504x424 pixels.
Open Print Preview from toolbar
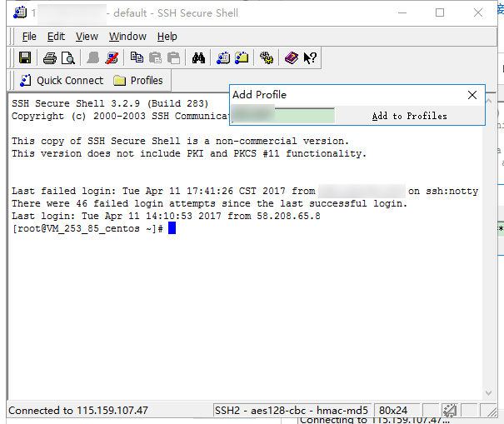pos(68,58)
